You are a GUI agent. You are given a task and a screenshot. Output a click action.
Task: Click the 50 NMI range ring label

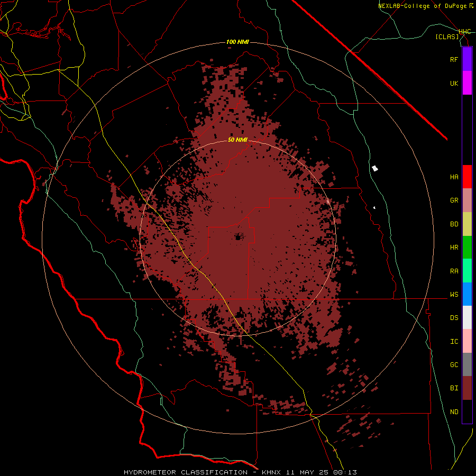(237, 140)
